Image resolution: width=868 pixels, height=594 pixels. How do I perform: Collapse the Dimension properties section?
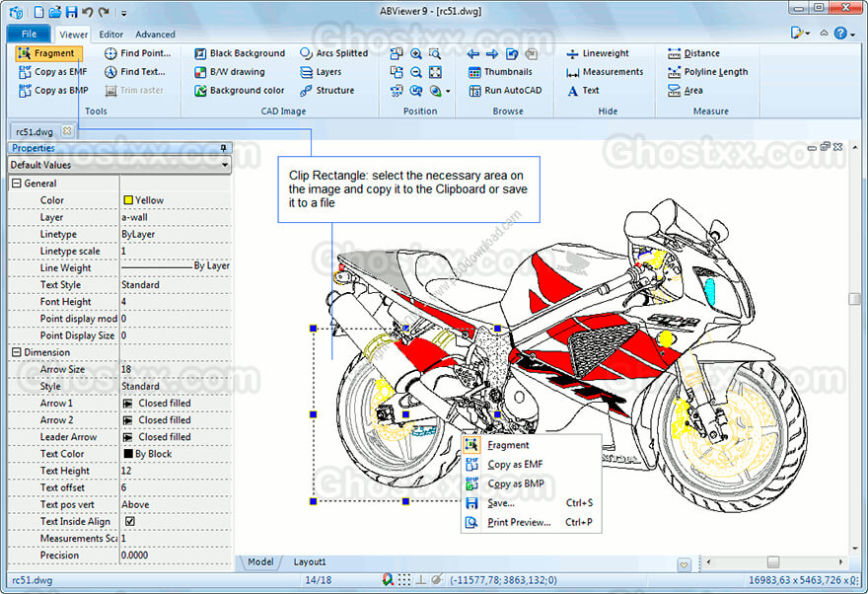click(x=17, y=352)
